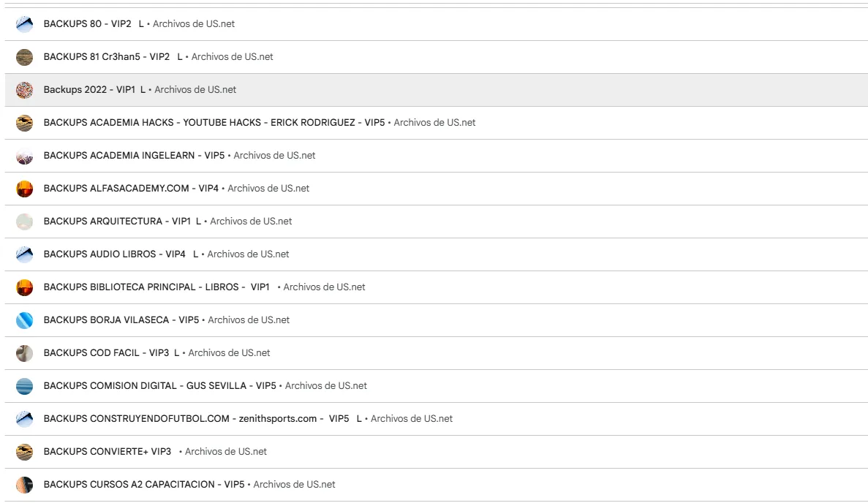
Task: Click 'Archivos de US.net' in BACKUPS 80 row
Action: [x=194, y=24]
